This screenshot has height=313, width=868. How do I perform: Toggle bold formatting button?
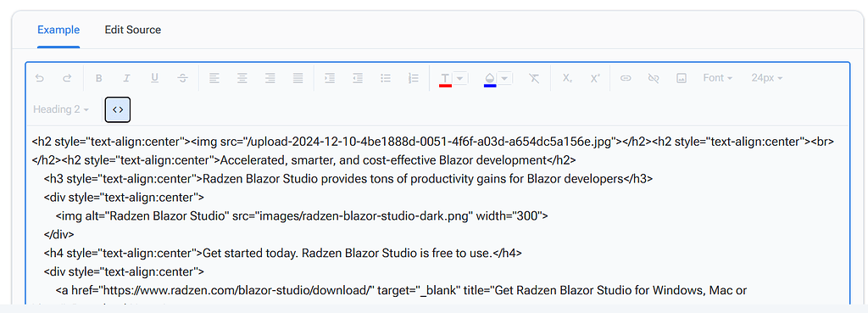click(x=99, y=78)
